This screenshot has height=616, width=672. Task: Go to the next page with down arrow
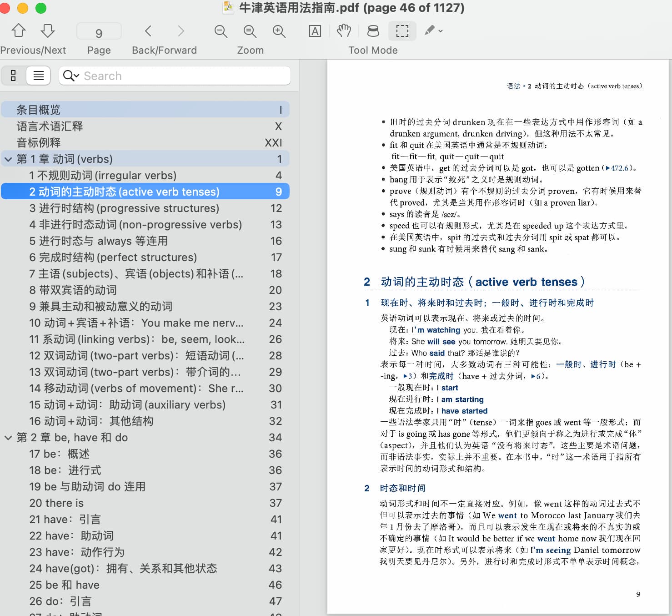(x=47, y=31)
